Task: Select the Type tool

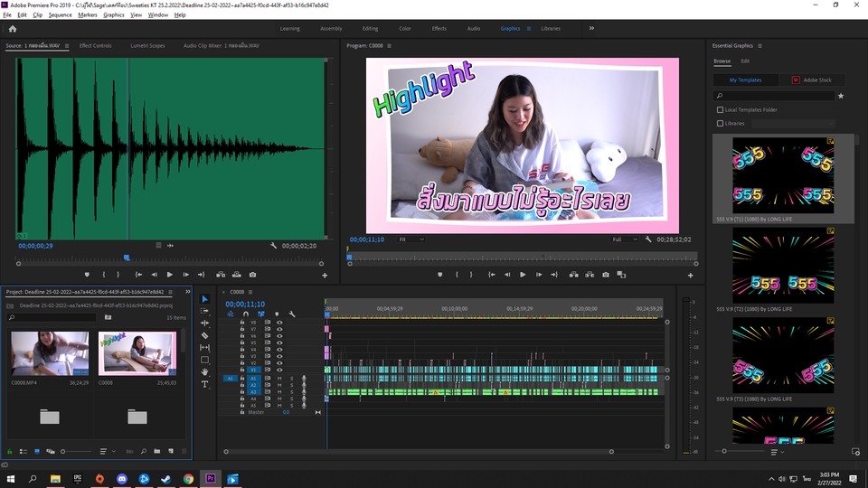Action: (x=204, y=384)
